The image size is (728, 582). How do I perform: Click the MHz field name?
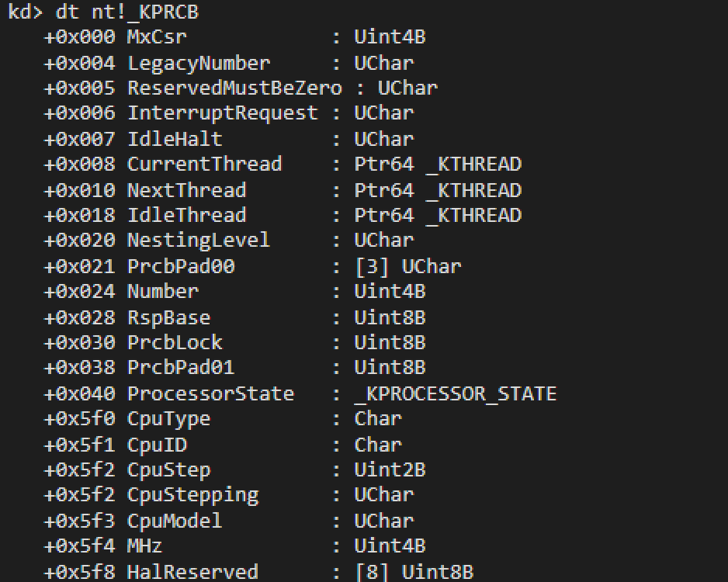(x=145, y=546)
